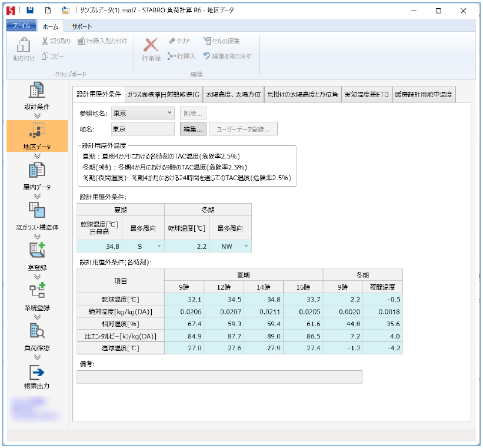The height and width of the screenshot is (448, 483).
Task: Go to 室登録 sidebar icon
Action: (37, 251)
